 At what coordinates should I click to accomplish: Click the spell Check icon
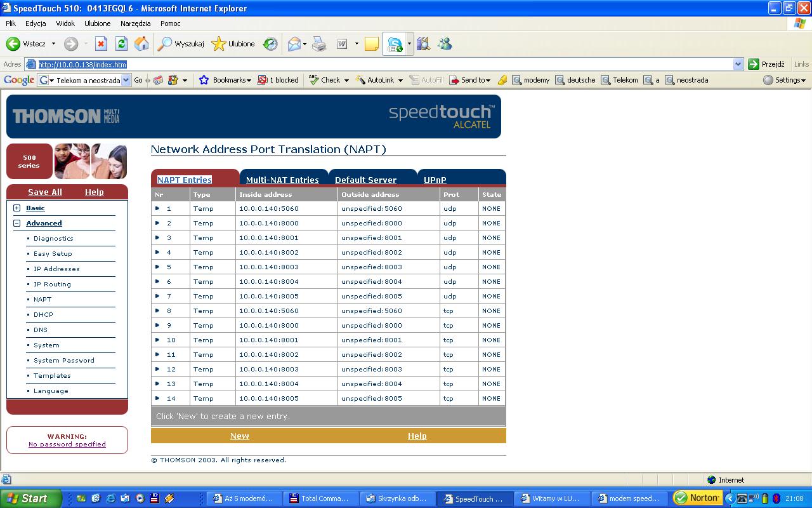pyautogui.click(x=313, y=80)
